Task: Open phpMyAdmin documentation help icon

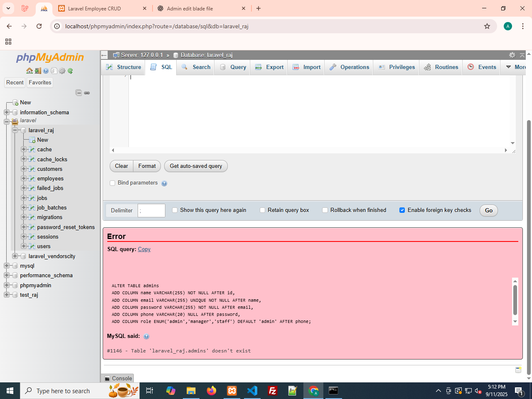Action: pos(46,71)
